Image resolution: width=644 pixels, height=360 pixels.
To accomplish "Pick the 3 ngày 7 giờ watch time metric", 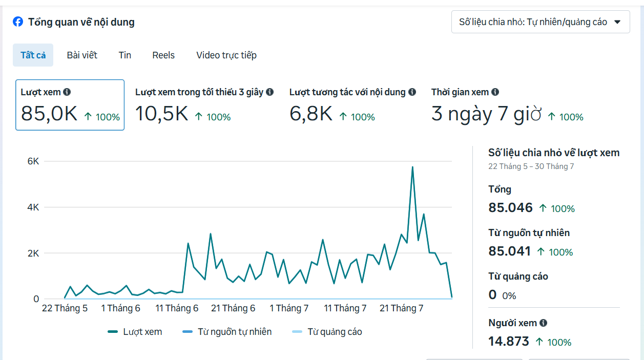I will [x=486, y=114].
